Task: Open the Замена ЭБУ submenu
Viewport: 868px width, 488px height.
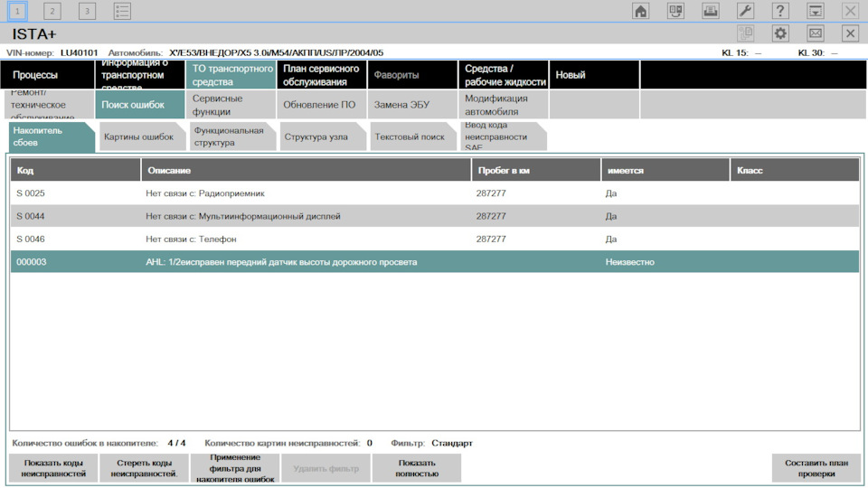Action: (x=413, y=105)
